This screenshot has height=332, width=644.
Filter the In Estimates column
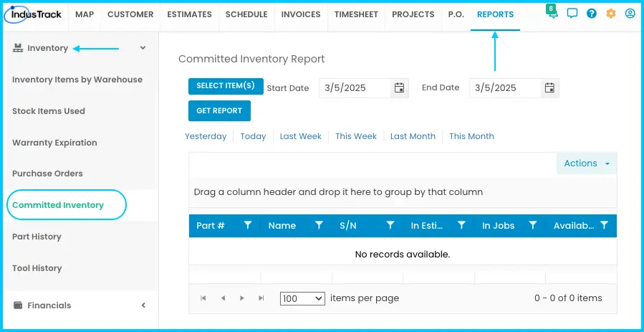(461, 225)
